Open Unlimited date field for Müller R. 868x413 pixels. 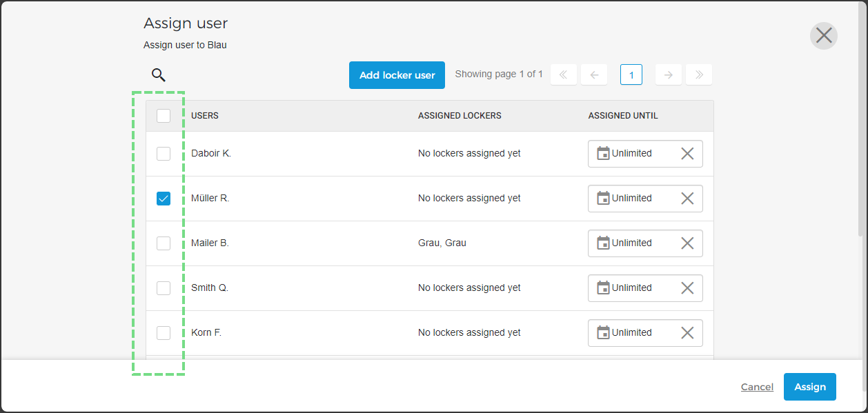[x=645, y=199]
